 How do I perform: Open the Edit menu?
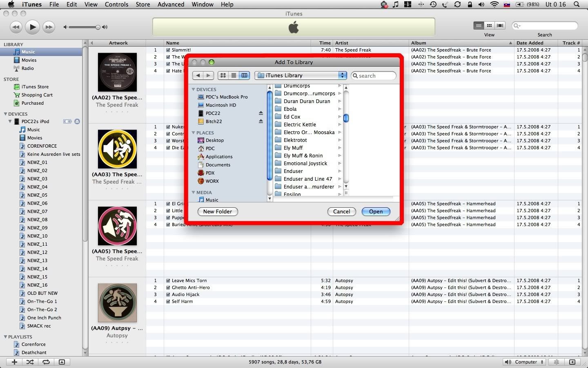pos(72,4)
